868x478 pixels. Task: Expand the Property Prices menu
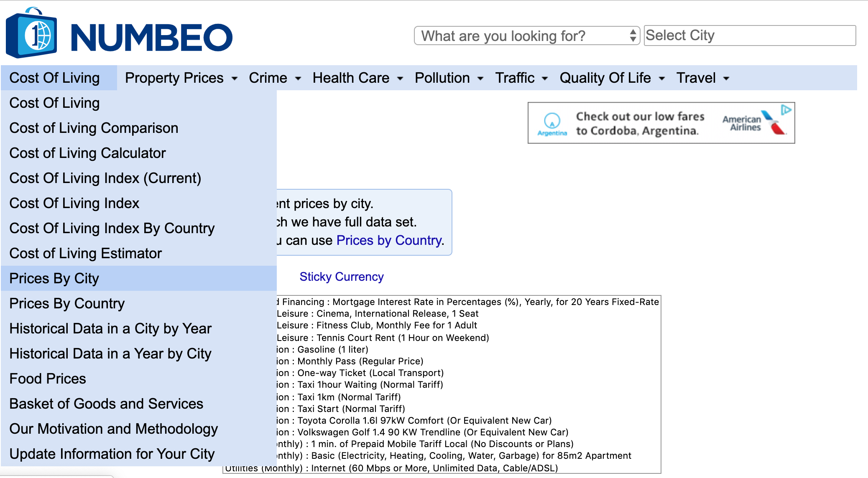(x=181, y=78)
